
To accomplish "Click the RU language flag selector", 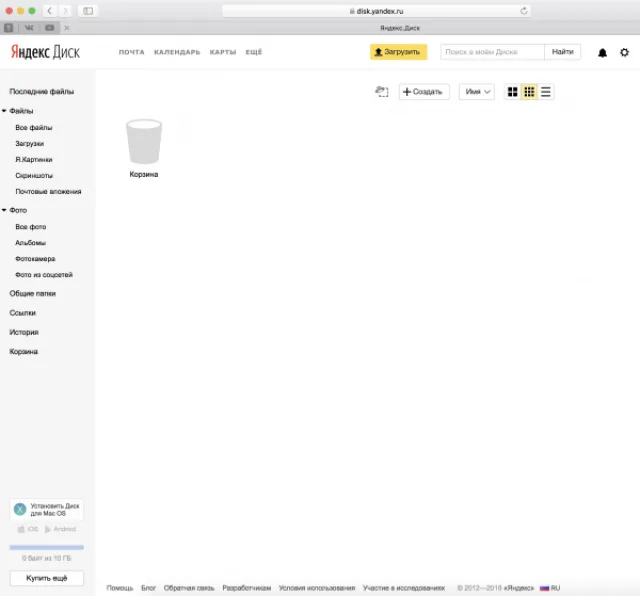I will 550,588.
